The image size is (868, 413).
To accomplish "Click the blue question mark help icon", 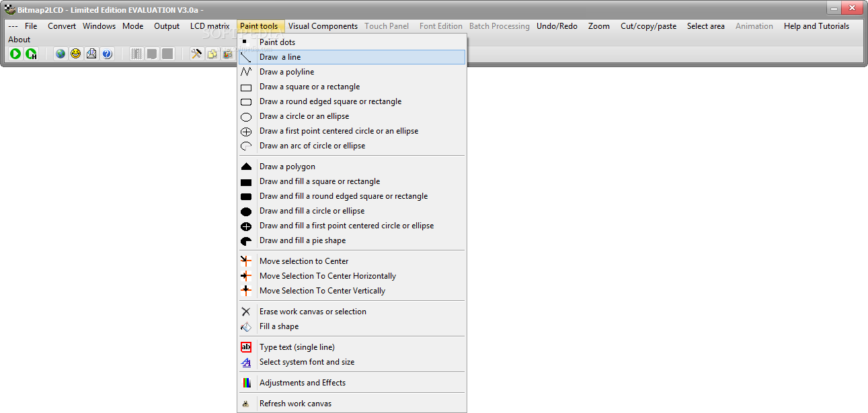I will [107, 54].
